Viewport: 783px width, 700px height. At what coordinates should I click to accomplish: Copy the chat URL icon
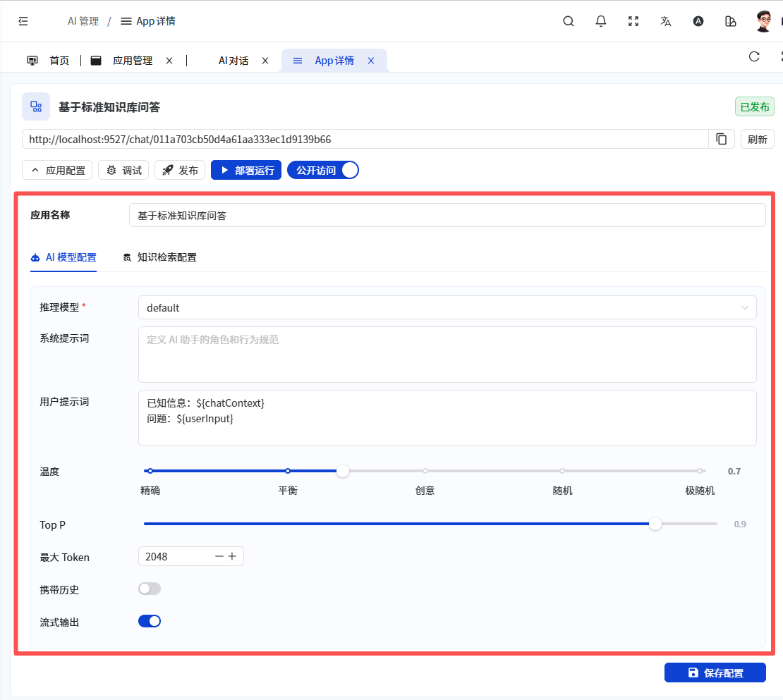click(x=722, y=139)
